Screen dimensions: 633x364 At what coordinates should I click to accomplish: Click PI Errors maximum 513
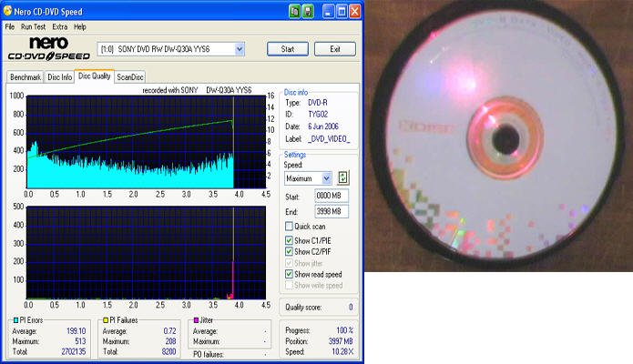[80, 341]
